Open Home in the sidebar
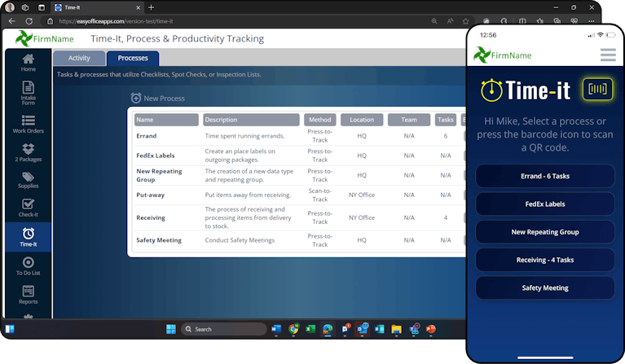The height and width of the screenshot is (364, 625). click(28, 63)
